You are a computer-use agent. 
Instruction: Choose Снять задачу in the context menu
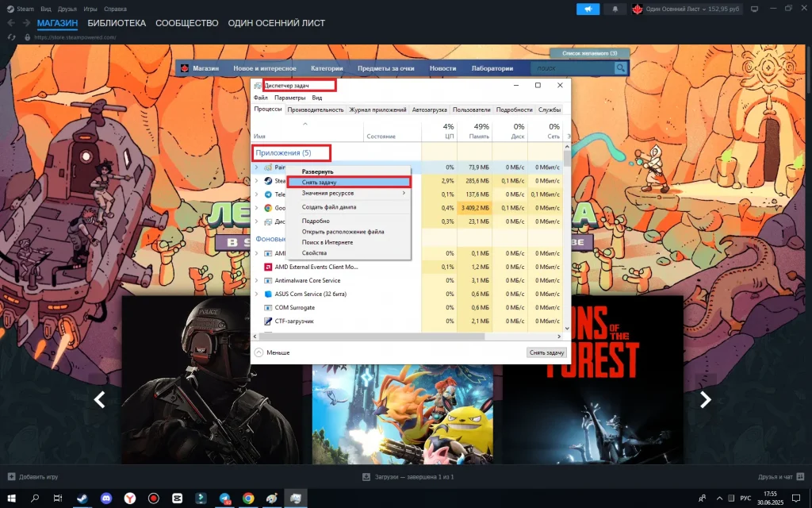coord(349,182)
